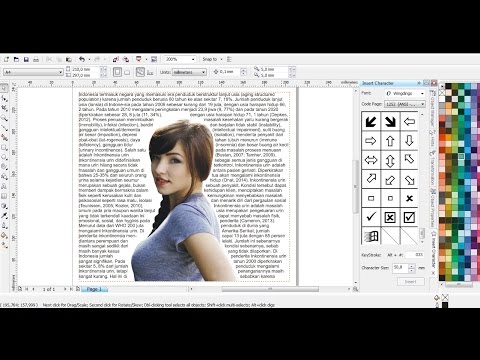Click the Options icon beside Snap to

pyautogui.click(x=229, y=59)
